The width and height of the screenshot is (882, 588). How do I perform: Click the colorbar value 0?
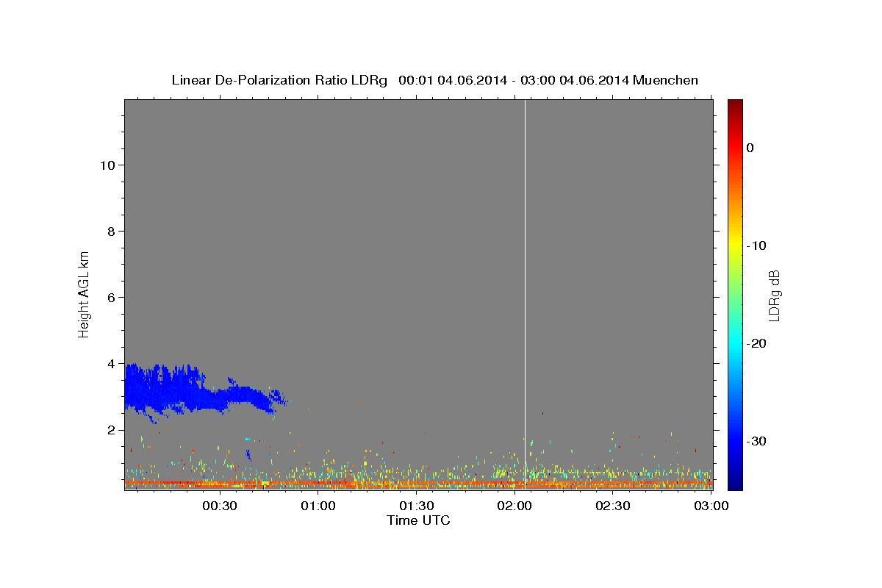(x=750, y=148)
